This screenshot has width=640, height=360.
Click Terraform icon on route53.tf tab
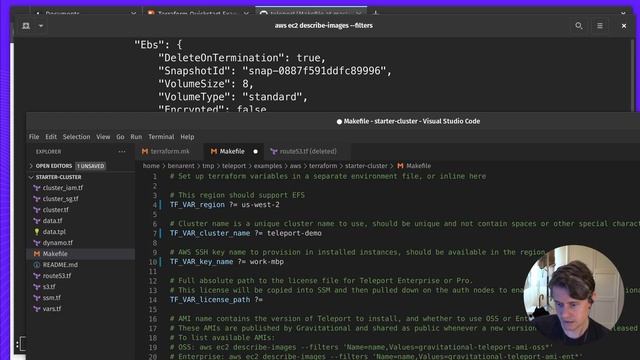click(x=273, y=151)
